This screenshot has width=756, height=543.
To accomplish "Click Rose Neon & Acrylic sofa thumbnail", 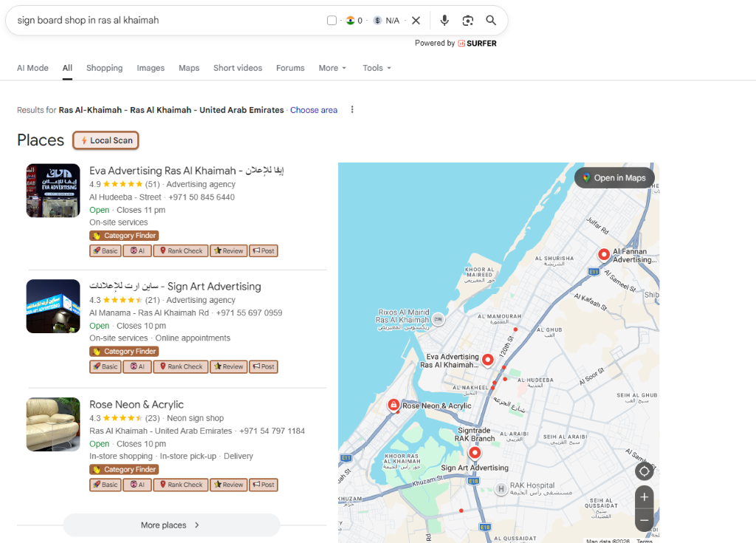I will (53, 424).
